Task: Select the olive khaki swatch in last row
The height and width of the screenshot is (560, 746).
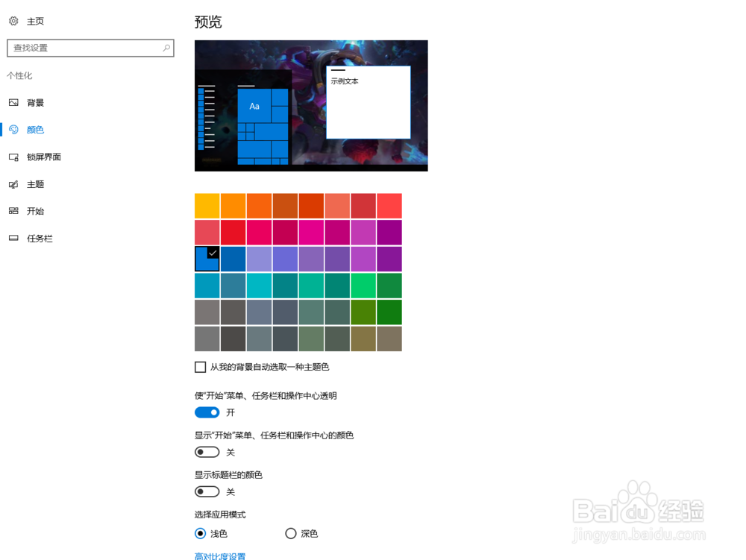Action: [x=363, y=339]
